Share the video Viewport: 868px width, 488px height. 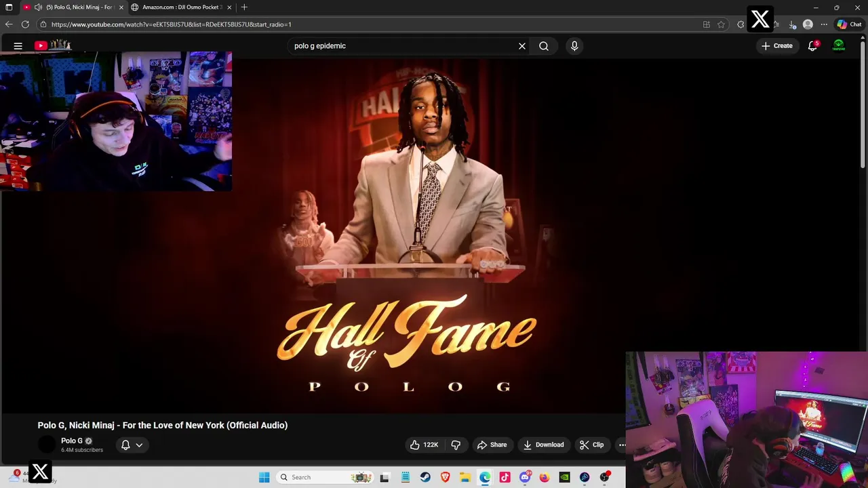[492, 445]
